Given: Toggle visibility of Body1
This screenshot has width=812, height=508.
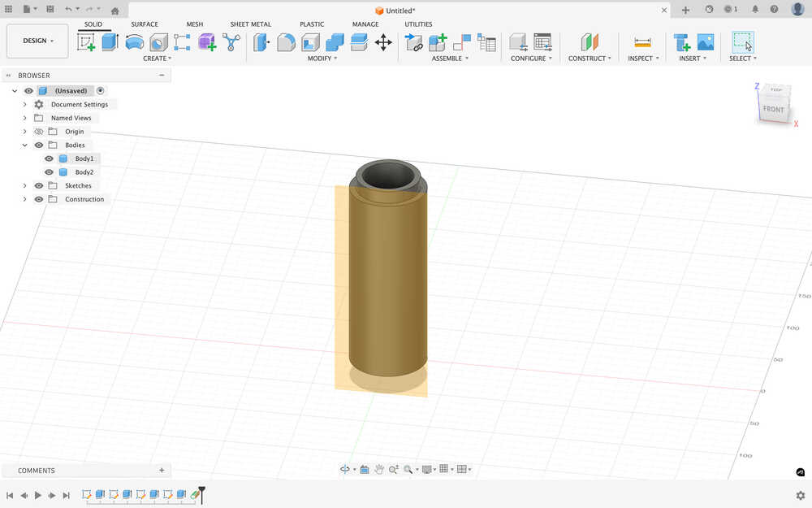Looking at the screenshot, I should pos(49,158).
